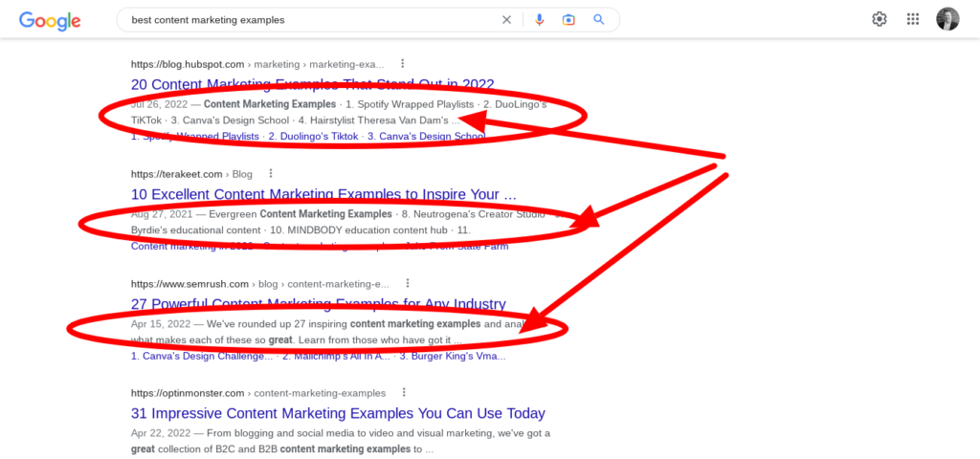Click the 'Apr 22, 2022' snippet date
The height and width of the screenshot is (459, 980).
[161, 433]
